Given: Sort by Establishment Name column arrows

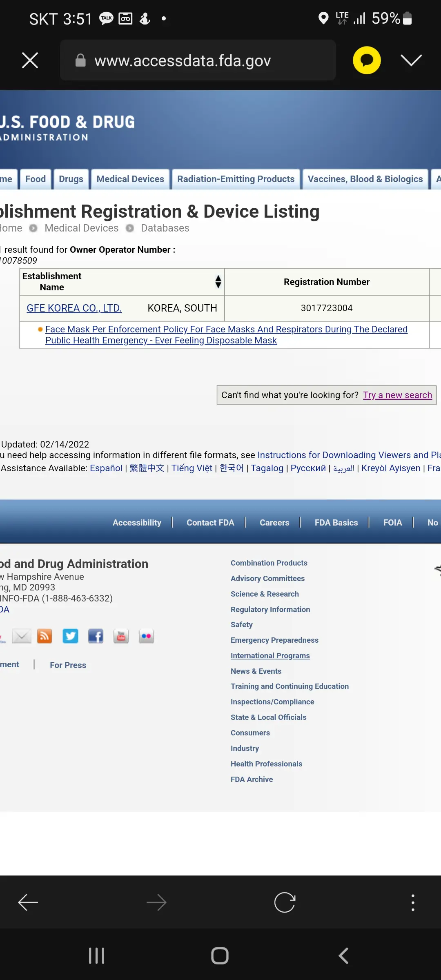Looking at the screenshot, I should 218,282.
